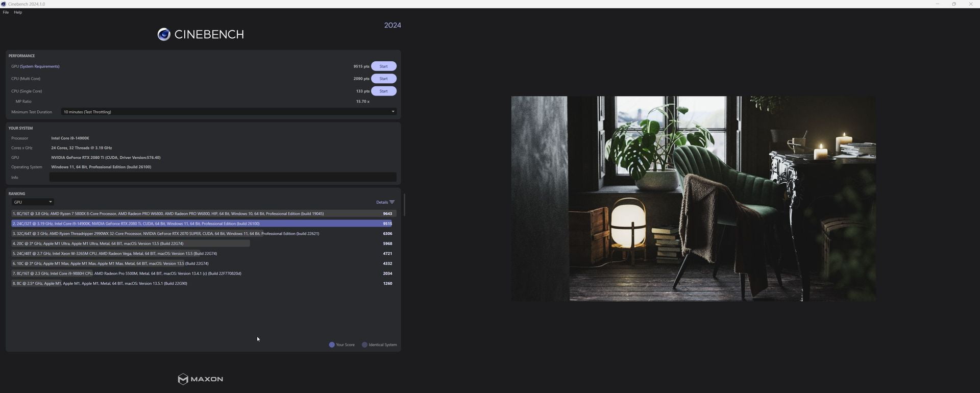980x393 pixels.
Task: Select ranking row 8C Apple M1
Action: (x=203, y=283)
